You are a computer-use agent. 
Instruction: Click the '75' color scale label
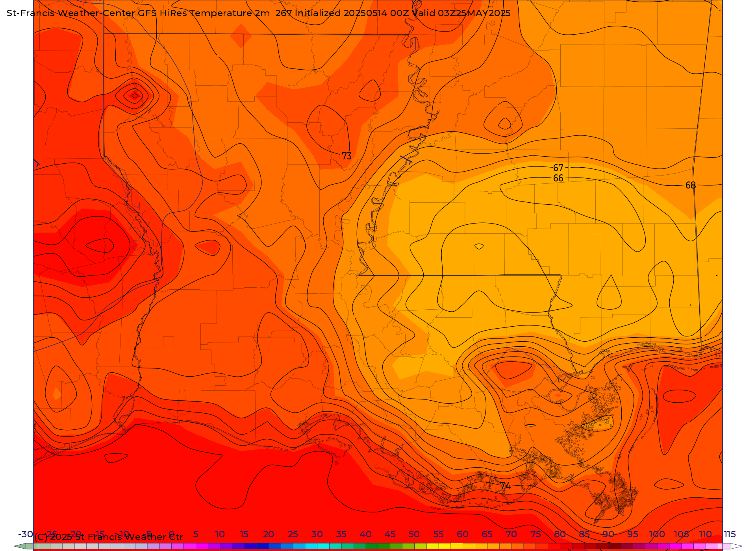click(535, 534)
